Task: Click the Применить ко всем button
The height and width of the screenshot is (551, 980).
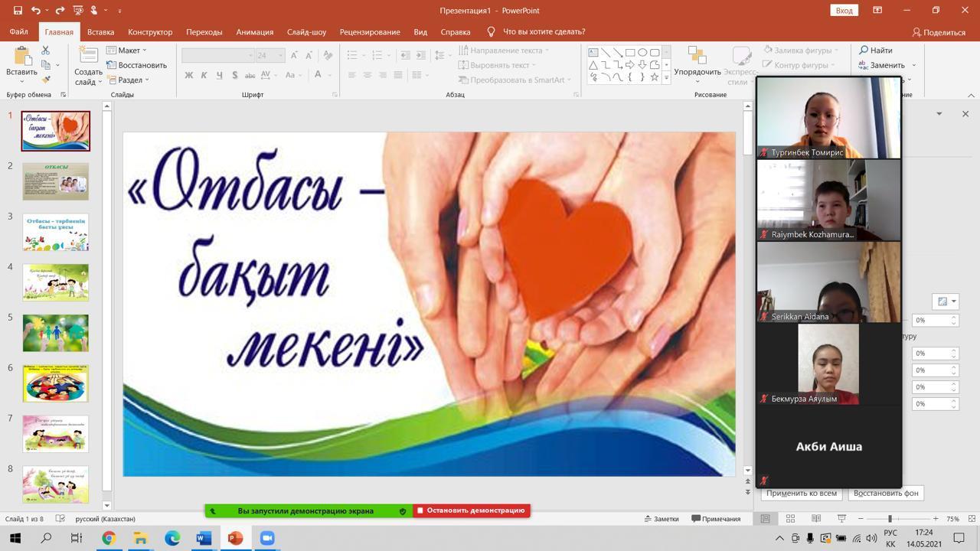Action: point(801,493)
